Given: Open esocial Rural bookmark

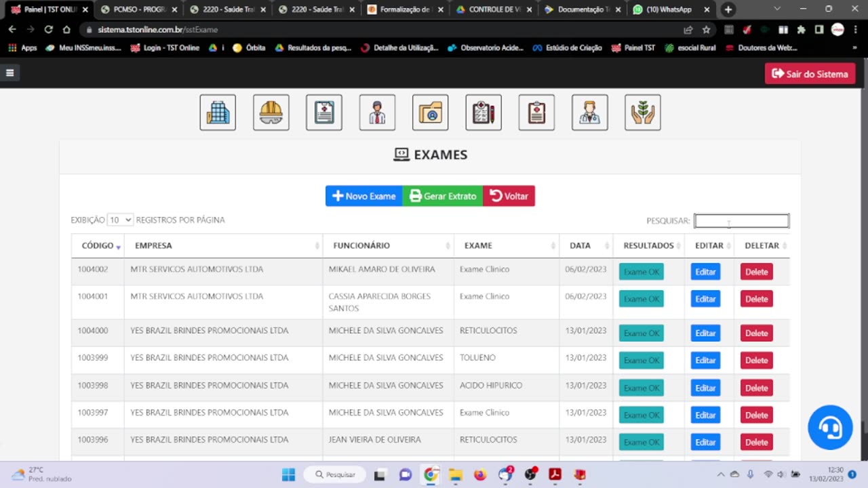Looking at the screenshot, I should [690, 48].
